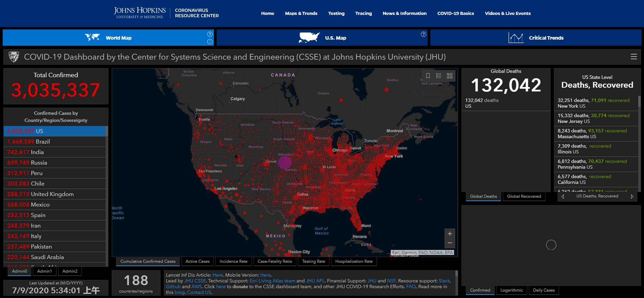Select India in confirmed cases list

[55, 152]
